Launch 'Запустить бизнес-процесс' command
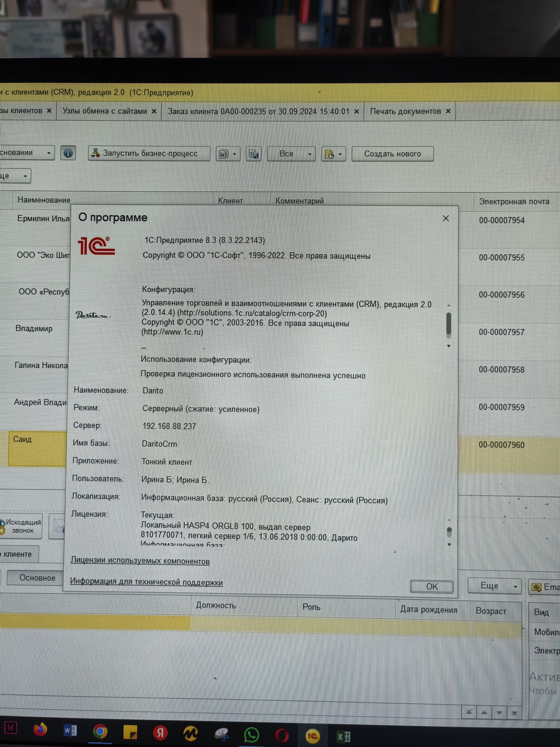 [x=149, y=154]
